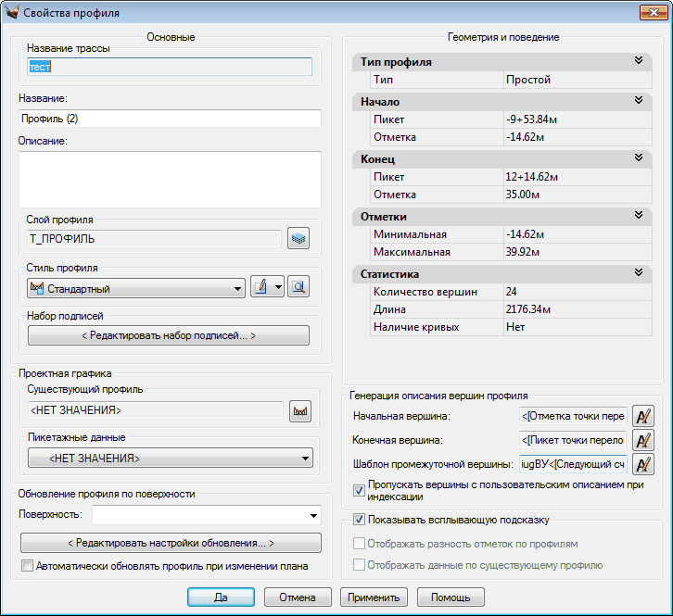This screenshot has height=616, width=673.
Task: Click the edit profile style icon
Action: 261,288
